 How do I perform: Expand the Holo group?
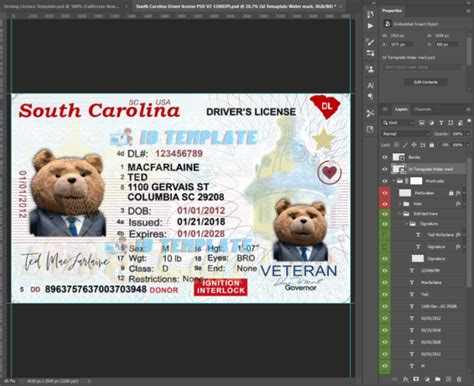click(400, 203)
